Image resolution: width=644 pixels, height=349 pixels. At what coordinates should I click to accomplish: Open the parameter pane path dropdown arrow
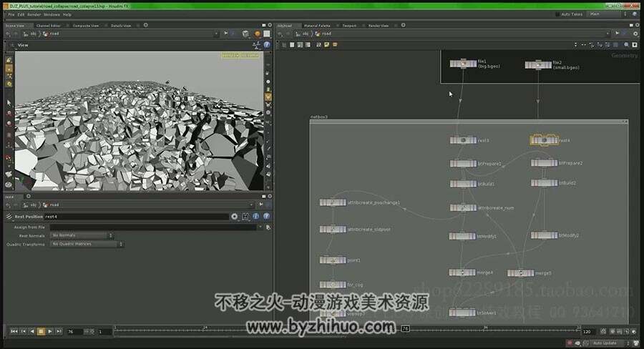(251, 205)
